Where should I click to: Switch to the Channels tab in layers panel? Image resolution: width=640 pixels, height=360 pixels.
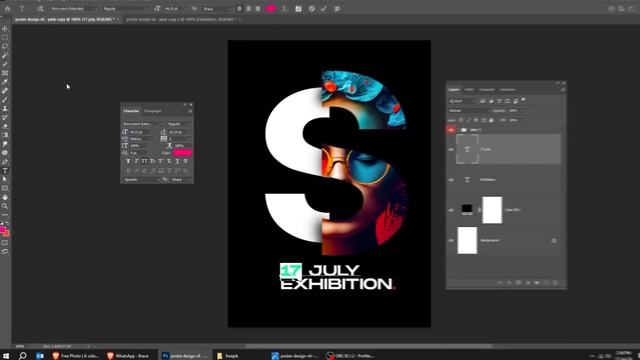[487, 89]
